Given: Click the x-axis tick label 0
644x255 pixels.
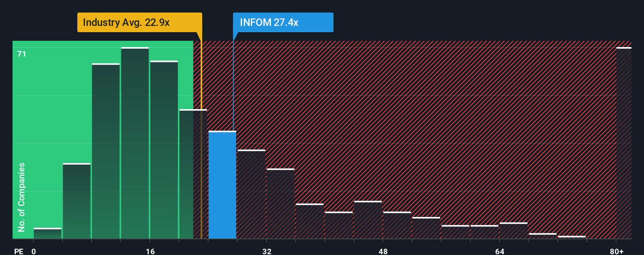Looking at the screenshot, I should pos(34,251).
